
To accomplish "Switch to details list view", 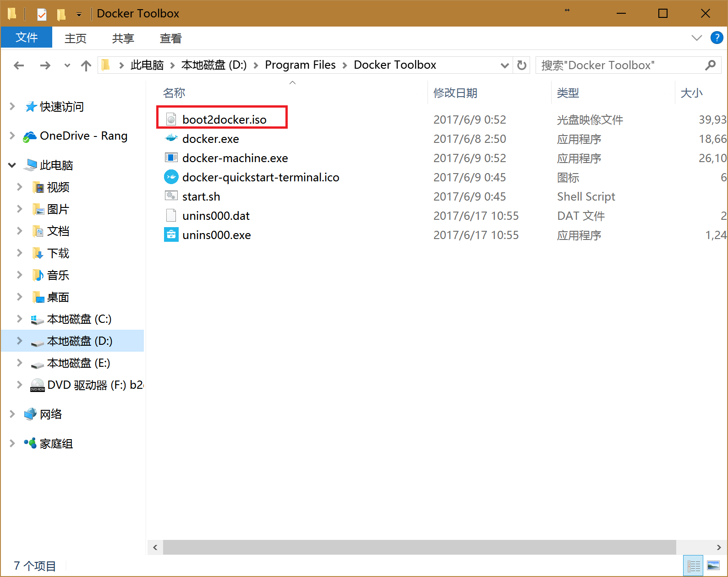I will pyautogui.click(x=694, y=566).
